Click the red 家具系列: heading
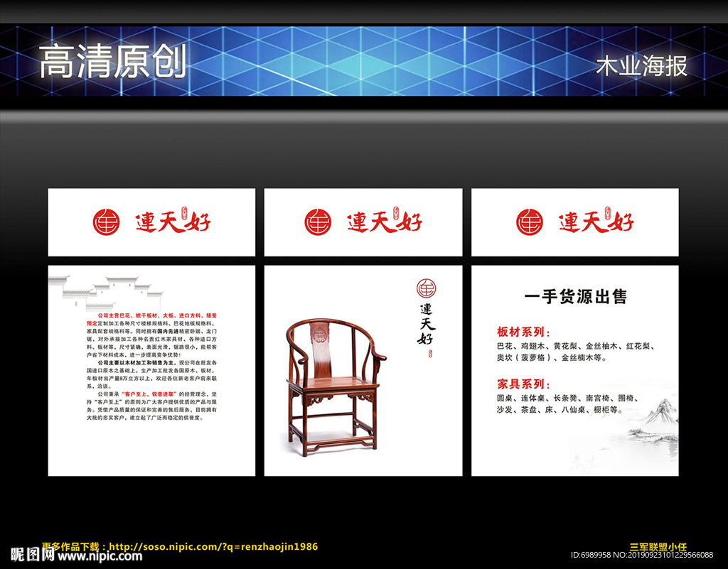Viewport: 728px width, 569px height. pyautogui.click(x=524, y=384)
